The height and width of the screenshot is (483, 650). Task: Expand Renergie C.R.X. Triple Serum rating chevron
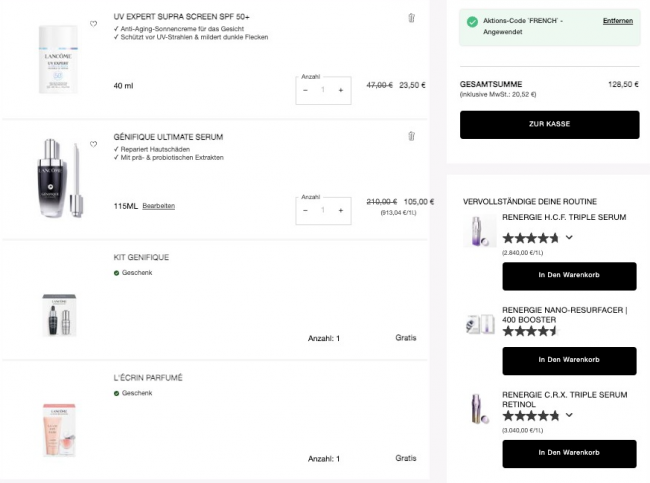click(569, 414)
